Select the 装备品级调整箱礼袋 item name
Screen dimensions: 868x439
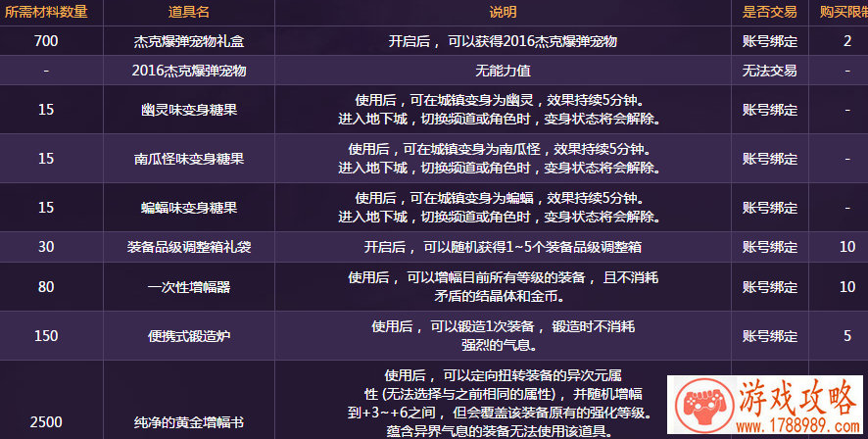(x=189, y=247)
